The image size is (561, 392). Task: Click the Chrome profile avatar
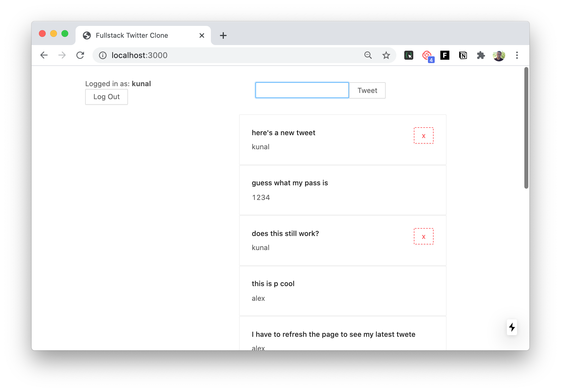tap(499, 55)
